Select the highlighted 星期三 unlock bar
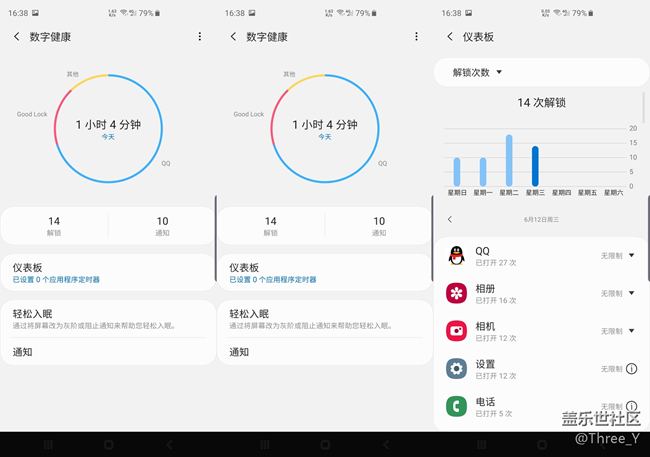This screenshot has width=650, height=457. [x=535, y=166]
